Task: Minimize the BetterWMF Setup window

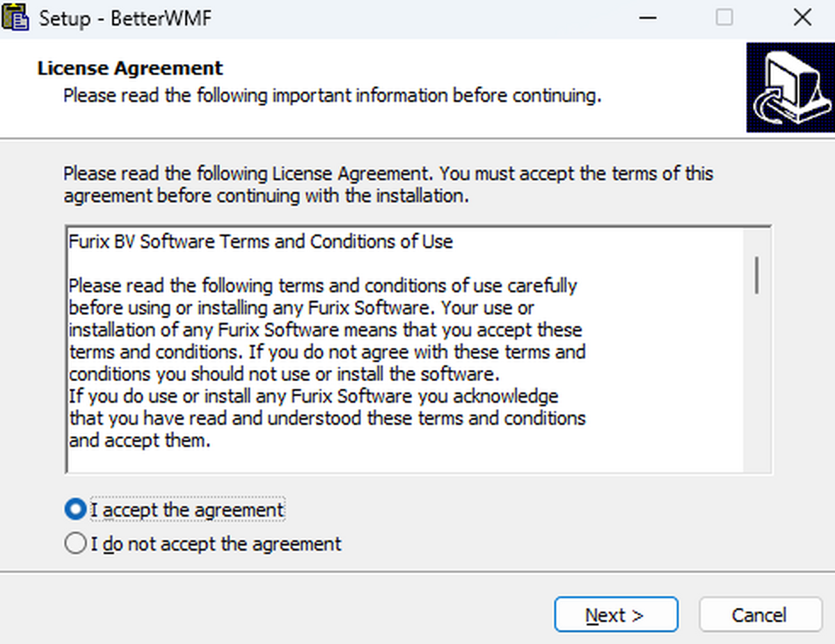Action: point(648,17)
